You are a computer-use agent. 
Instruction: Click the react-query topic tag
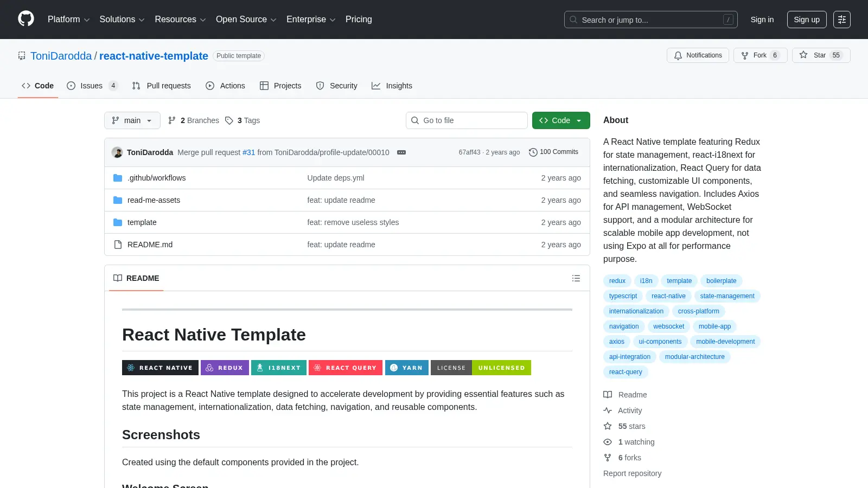[626, 372]
